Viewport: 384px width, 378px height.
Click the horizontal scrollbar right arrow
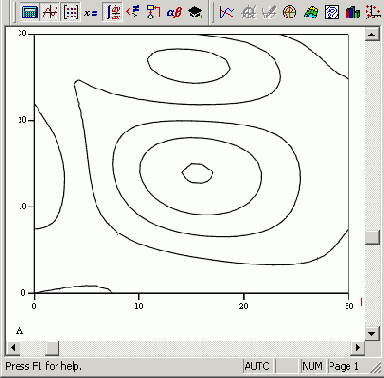[x=358, y=348]
